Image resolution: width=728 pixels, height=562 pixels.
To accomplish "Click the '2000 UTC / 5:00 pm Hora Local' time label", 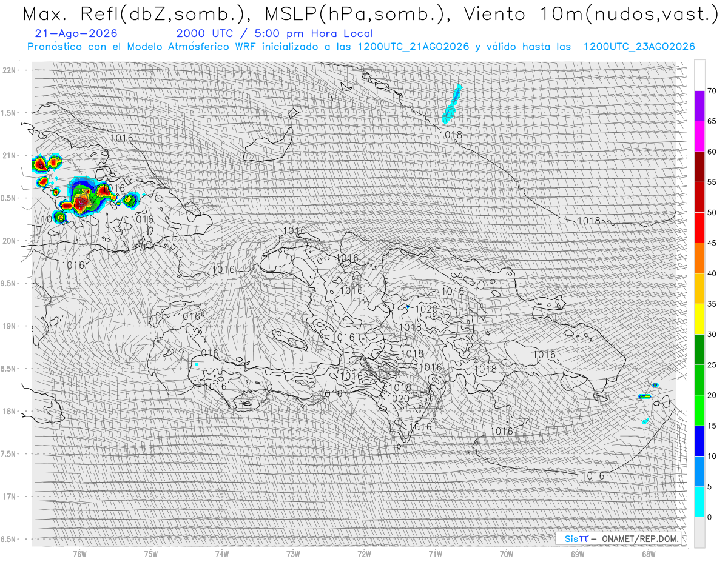I will tap(275, 34).
